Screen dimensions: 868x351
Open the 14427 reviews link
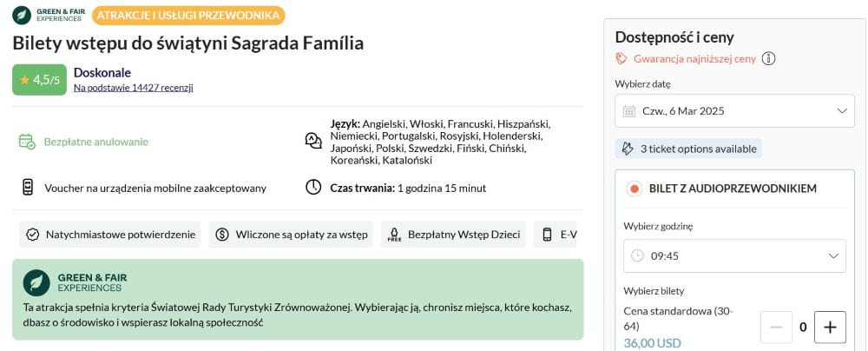click(133, 88)
